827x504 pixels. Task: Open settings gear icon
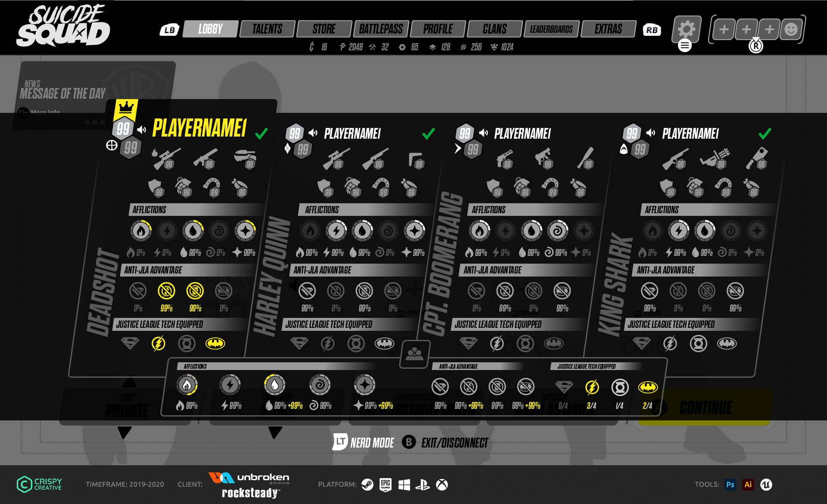click(x=687, y=29)
